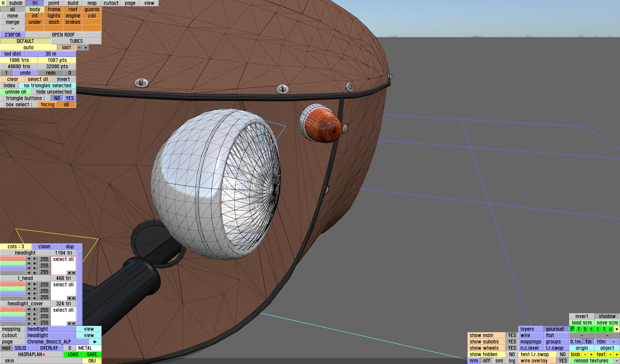Click the page selector right-arrow beside Chrome_Basic3_ALP
Image resolution: width=620 pixels, height=364 pixels.
tap(95, 342)
